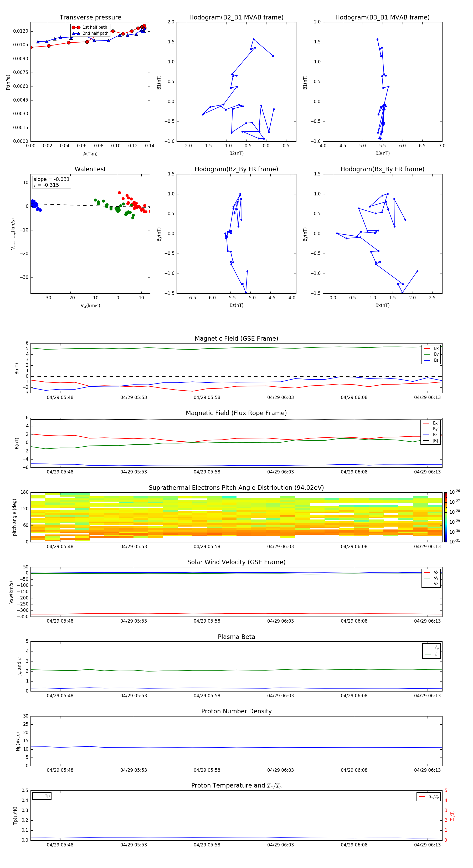The image size is (473, 868).
Task: Click the 10^-31 colorbar tick label
Action: [x=455, y=542]
